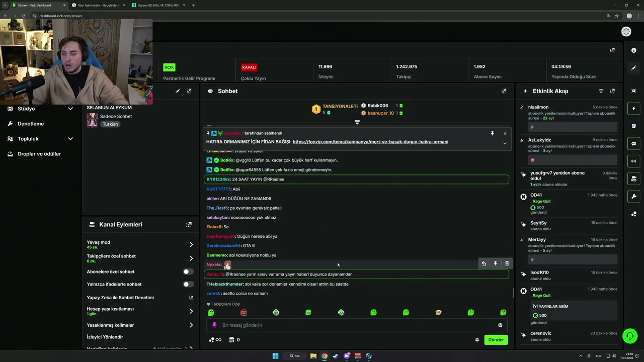Click the screen capture icon in right sidebar
Viewport: 644px width, 362px height.
tap(634, 91)
